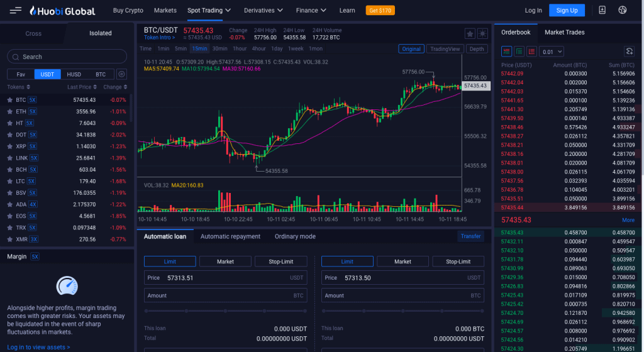Click the Transfer button
The width and height of the screenshot is (644, 352).
470,236
